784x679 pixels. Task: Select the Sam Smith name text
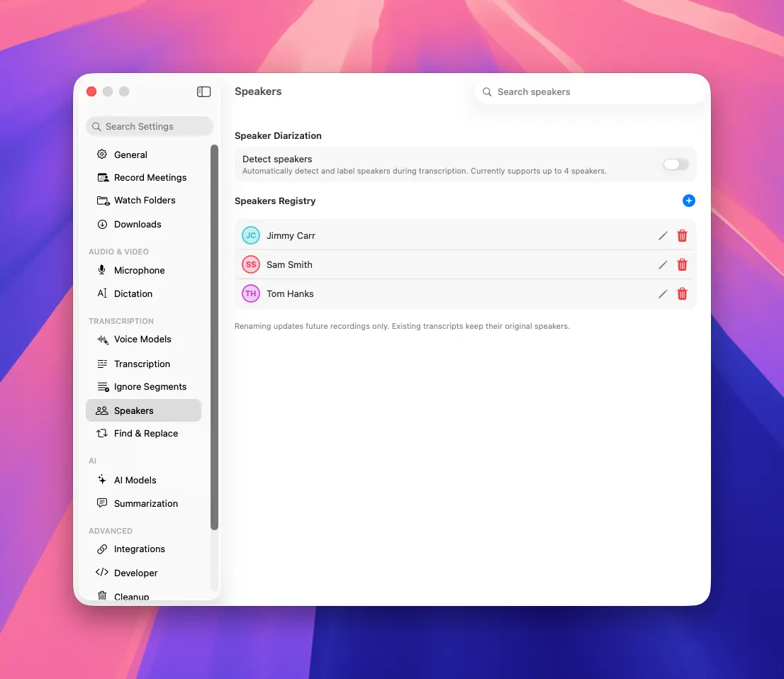tap(289, 264)
